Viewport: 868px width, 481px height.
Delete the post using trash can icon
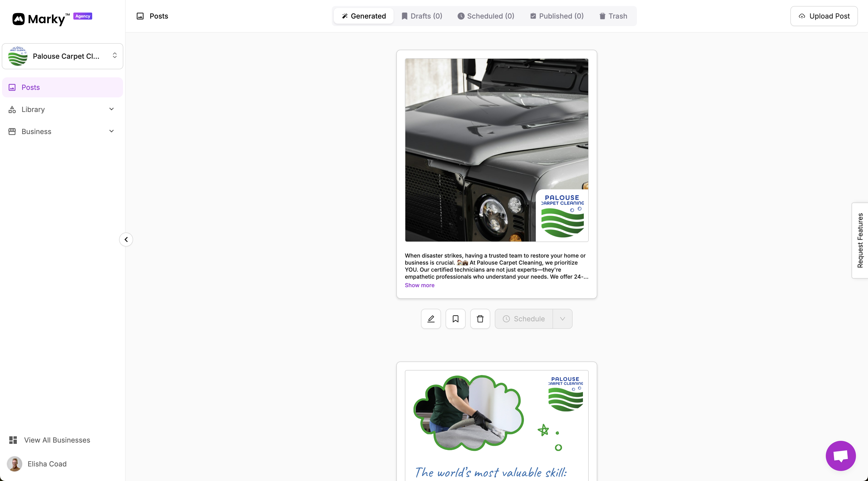click(480, 319)
